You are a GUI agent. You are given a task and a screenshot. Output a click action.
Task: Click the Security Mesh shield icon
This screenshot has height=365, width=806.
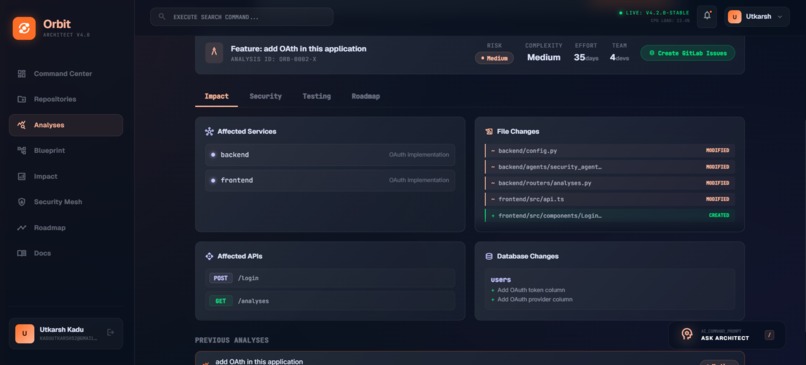22,202
